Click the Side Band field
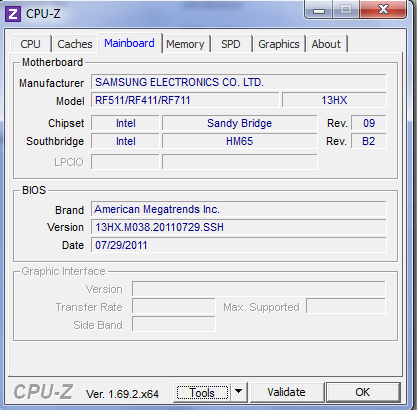 tap(174, 324)
